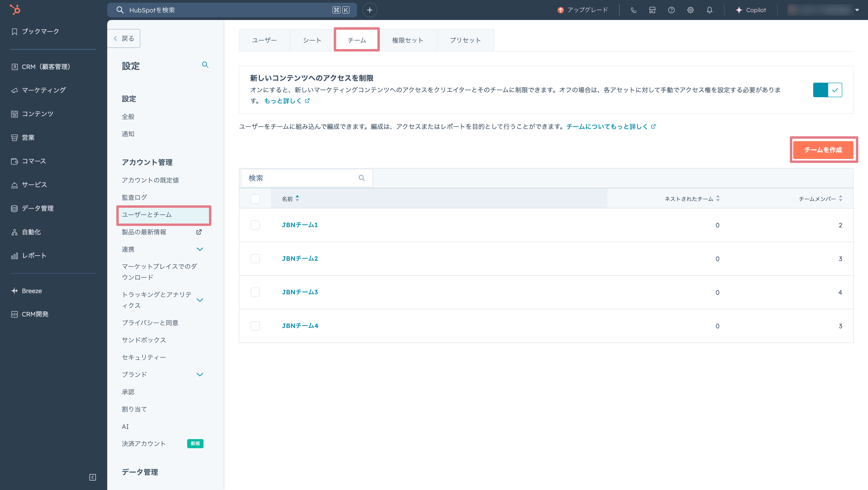The width and height of the screenshot is (868, 490).
Task: Open the marketplace storefront icon
Action: click(652, 10)
